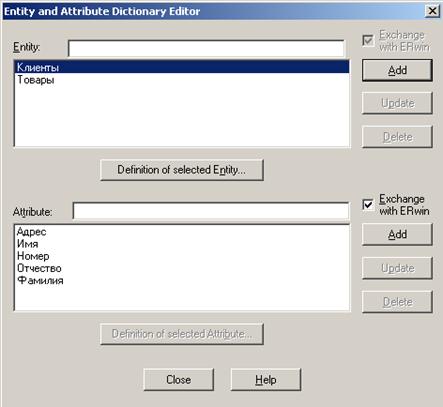Screen dimensions: 443x407
Task: Add a new attribute with Add button
Action: tap(397, 234)
